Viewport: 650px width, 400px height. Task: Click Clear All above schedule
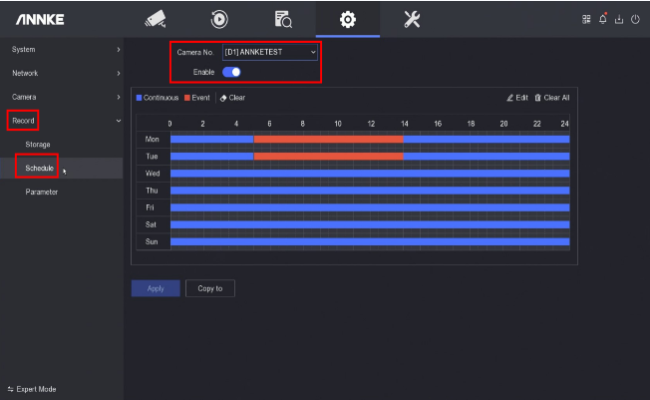click(552, 98)
